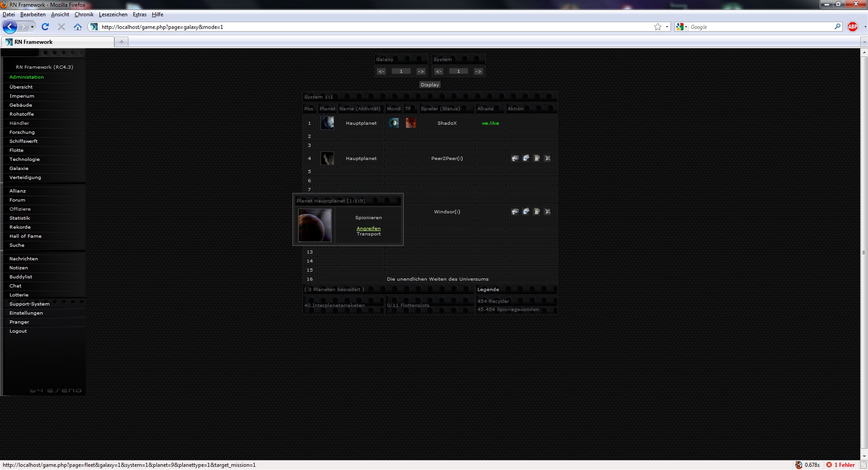Click player name Windsor(i)
Viewport: 868px width, 470px height.
click(447, 211)
